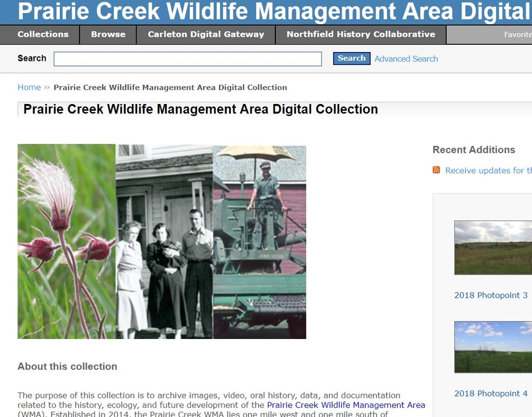
Task: Open the Collections menu
Action: pos(43,34)
